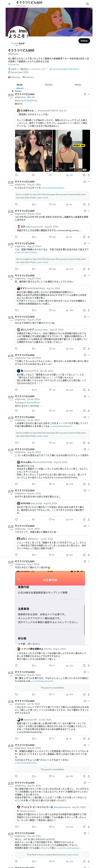Click the Translate bio link

point(14,65)
